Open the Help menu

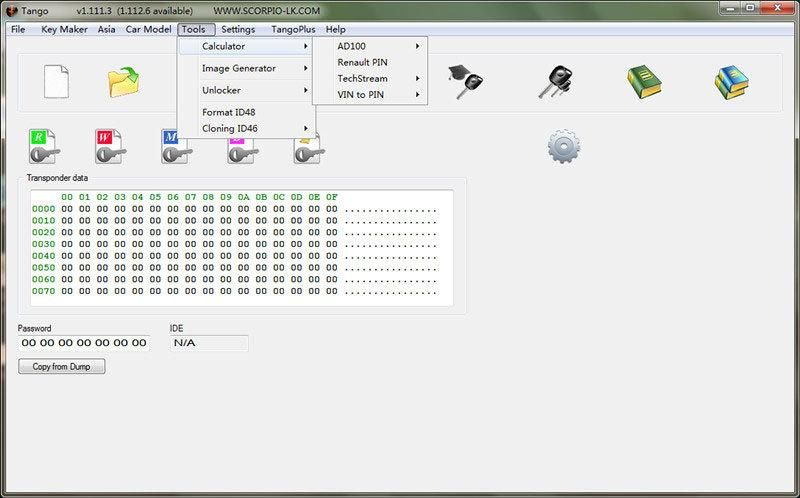coord(336,30)
